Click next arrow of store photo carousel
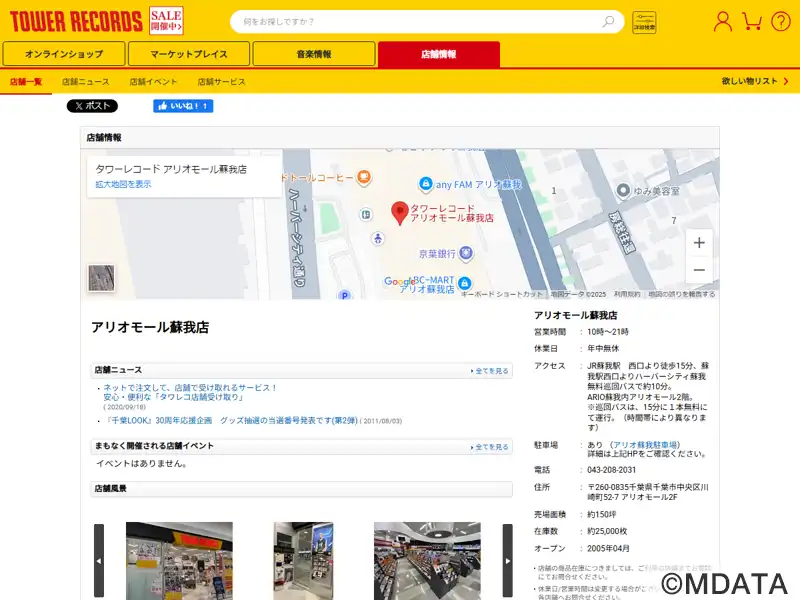 pos(508,560)
